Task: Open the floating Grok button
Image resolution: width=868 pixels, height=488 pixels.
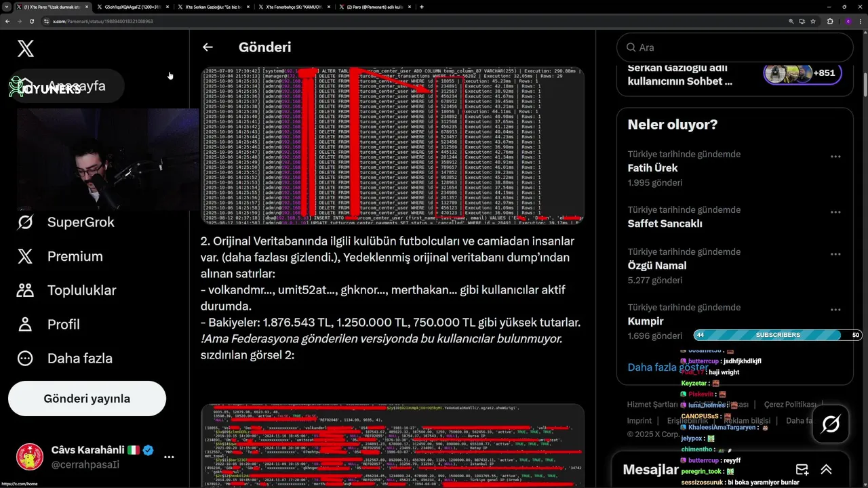Action: click(x=830, y=424)
